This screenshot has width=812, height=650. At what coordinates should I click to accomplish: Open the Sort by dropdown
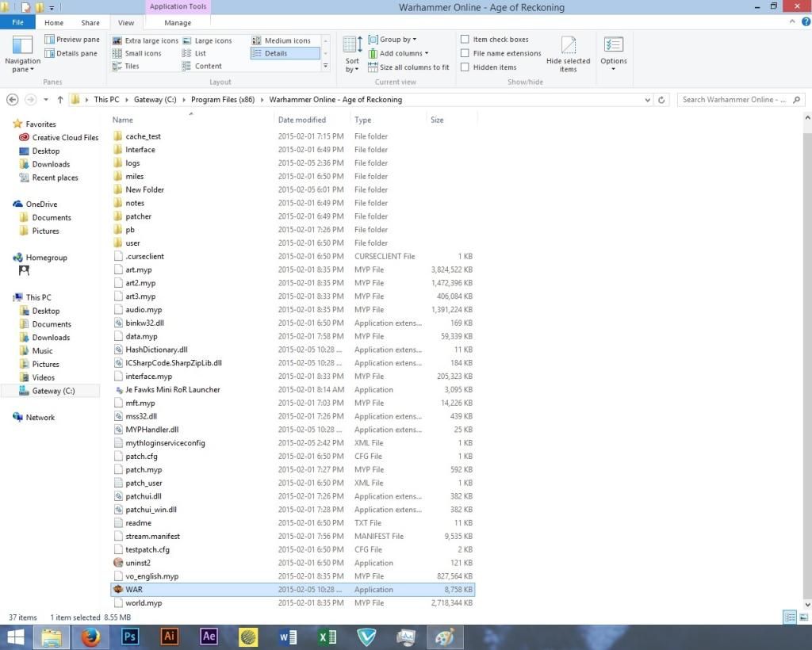[352, 55]
